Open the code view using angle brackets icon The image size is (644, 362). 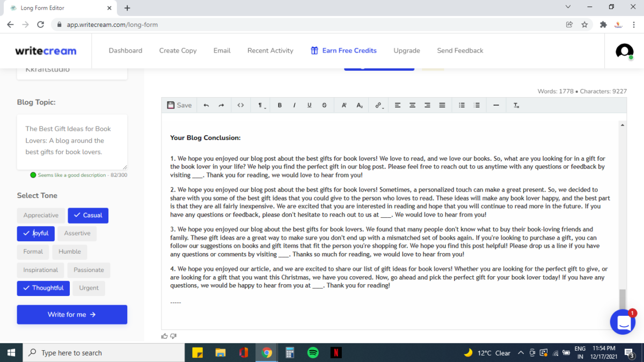[240, 105]
